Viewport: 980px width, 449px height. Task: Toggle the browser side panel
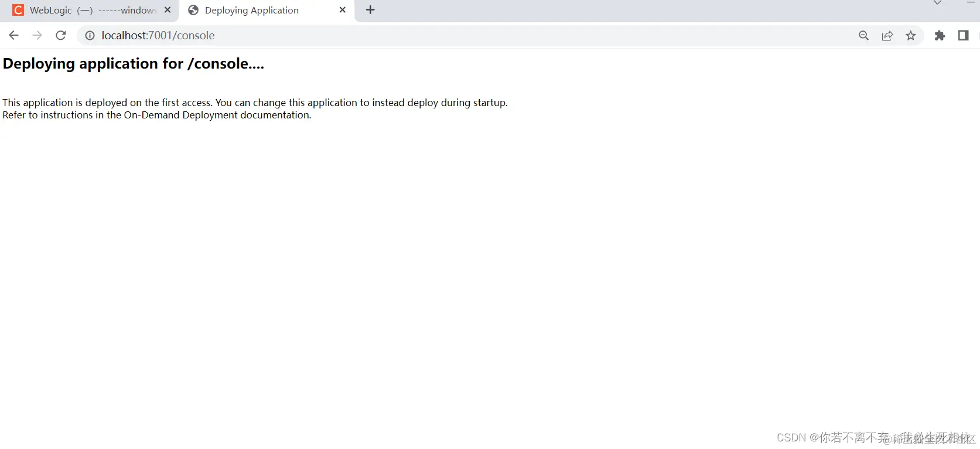963,36
